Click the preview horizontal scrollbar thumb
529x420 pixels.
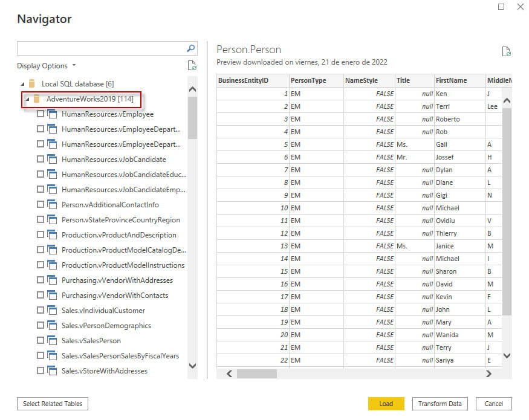pos(256,374)
